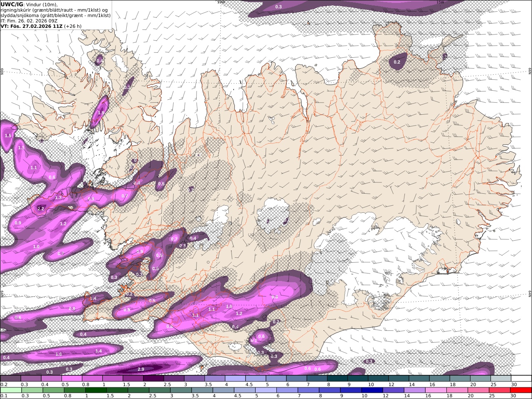Select the light purple 14–16 swatch, lower legend

click(414, 390)
